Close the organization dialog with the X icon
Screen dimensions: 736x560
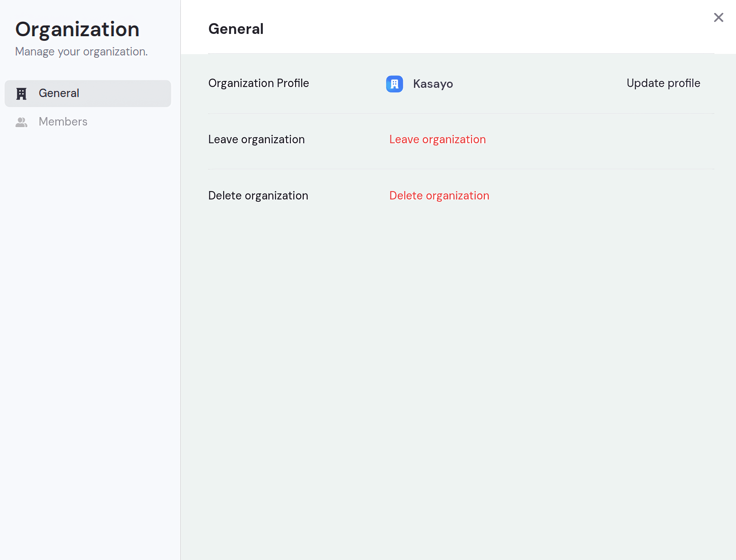pos(718,17)
